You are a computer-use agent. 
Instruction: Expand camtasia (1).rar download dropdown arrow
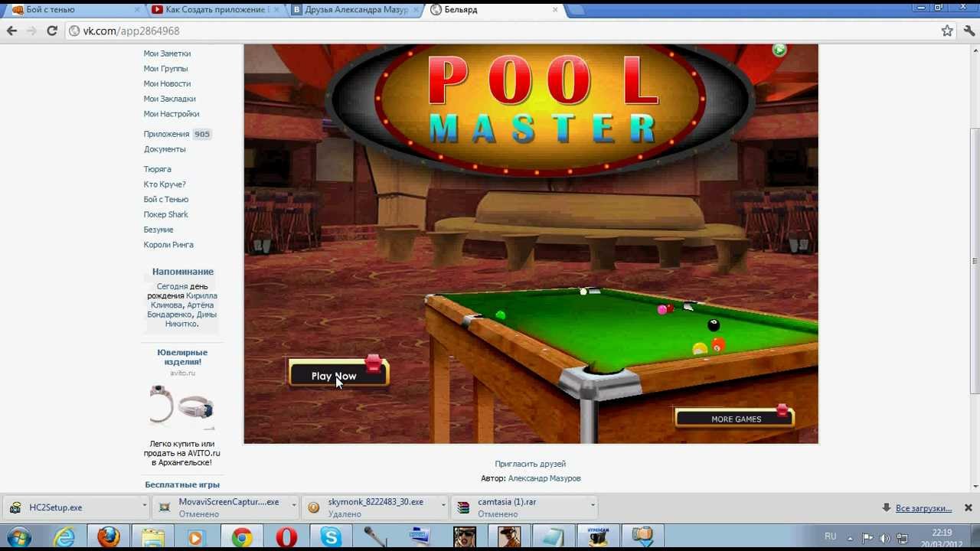tap(593, 506)
